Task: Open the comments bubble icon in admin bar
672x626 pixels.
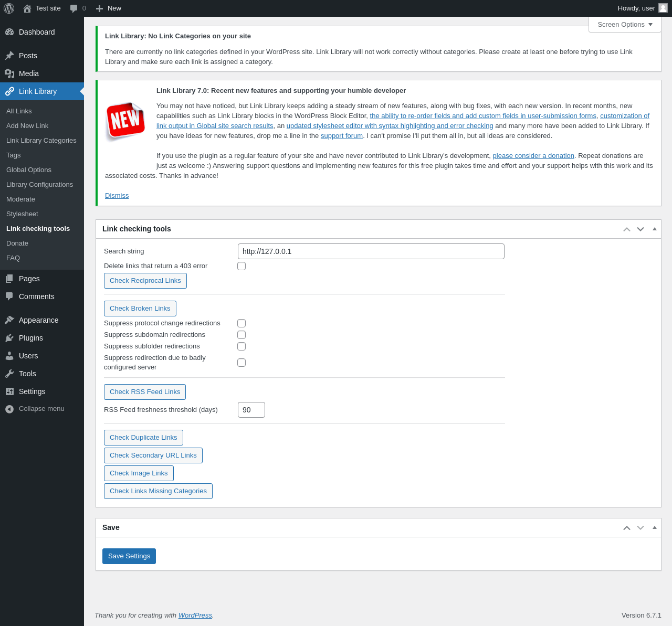Action: (74, 8)
